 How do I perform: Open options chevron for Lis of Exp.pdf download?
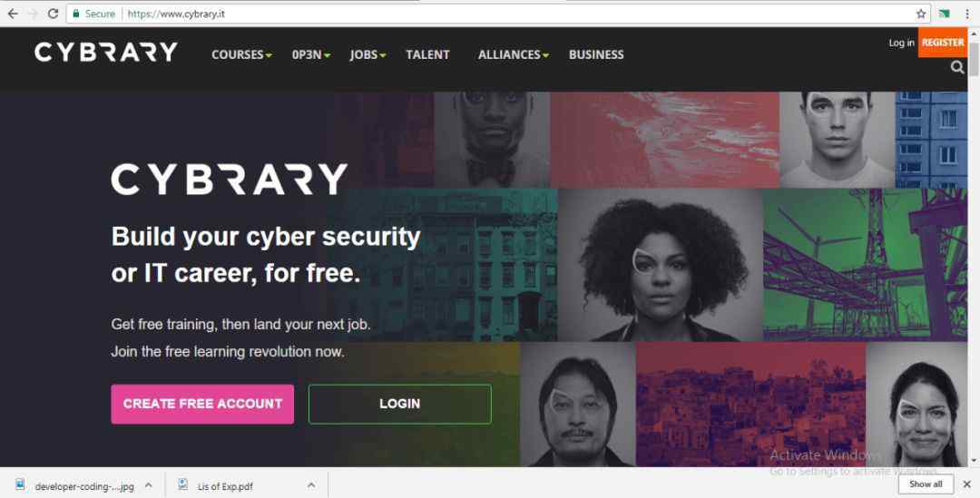coord(311,485)
